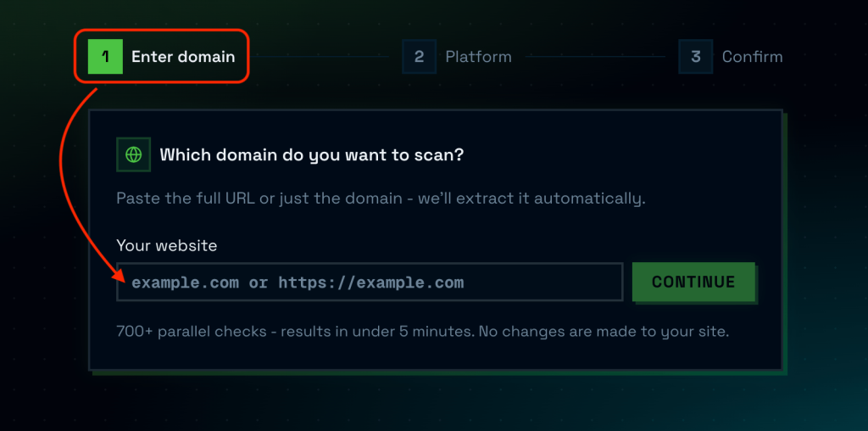Click the 'Your website' field label
The image size is (868, 431).
coord(167,245)
